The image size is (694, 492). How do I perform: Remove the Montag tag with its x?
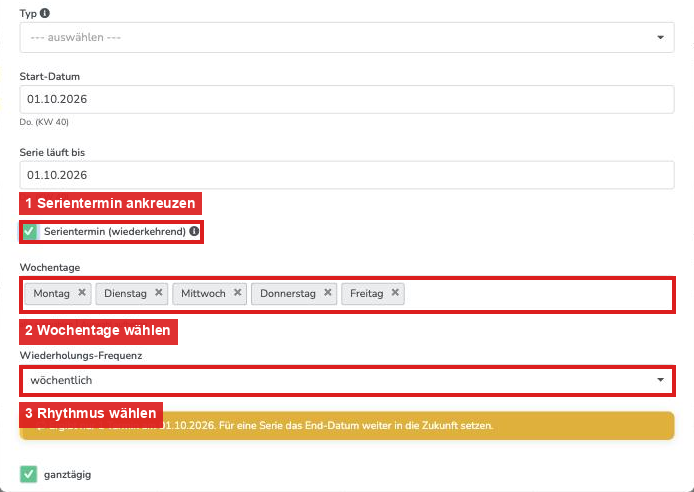pyautogui.click(x=82, y=292)
